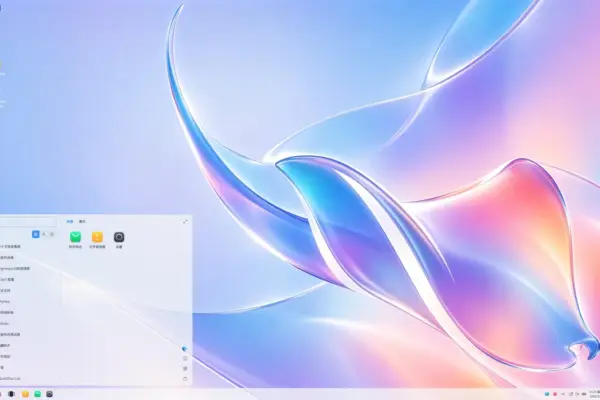Click the black icon left of orange taskbar icon
This screenshot has width=600, height=400.
[x=11, y=394]
